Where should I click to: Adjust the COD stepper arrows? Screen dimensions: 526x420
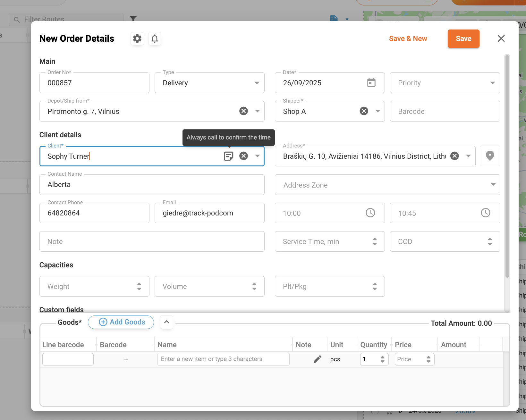pyautogui.click(x=490, y=241)
